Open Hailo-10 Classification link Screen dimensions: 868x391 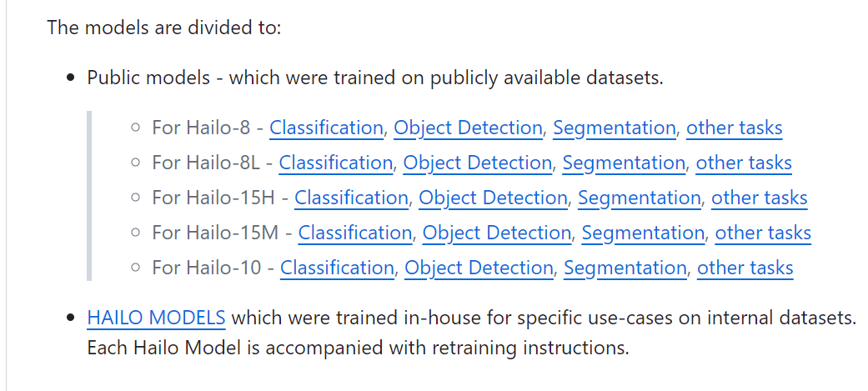click(337, 268)
